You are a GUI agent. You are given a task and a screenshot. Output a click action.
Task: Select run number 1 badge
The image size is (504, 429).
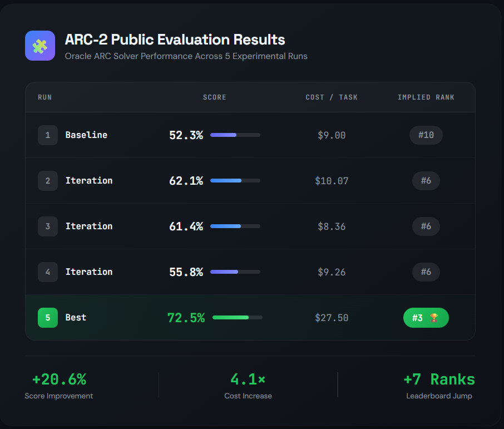48,135
